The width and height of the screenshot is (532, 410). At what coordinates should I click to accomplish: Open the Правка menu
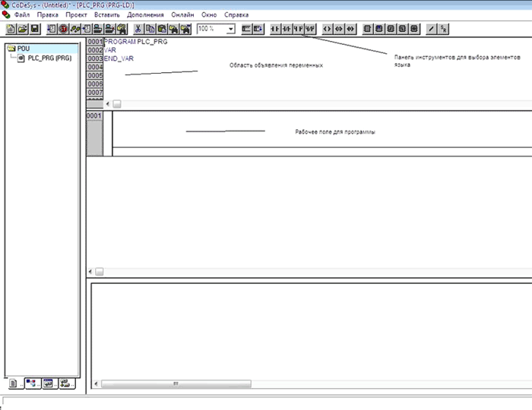47,15
